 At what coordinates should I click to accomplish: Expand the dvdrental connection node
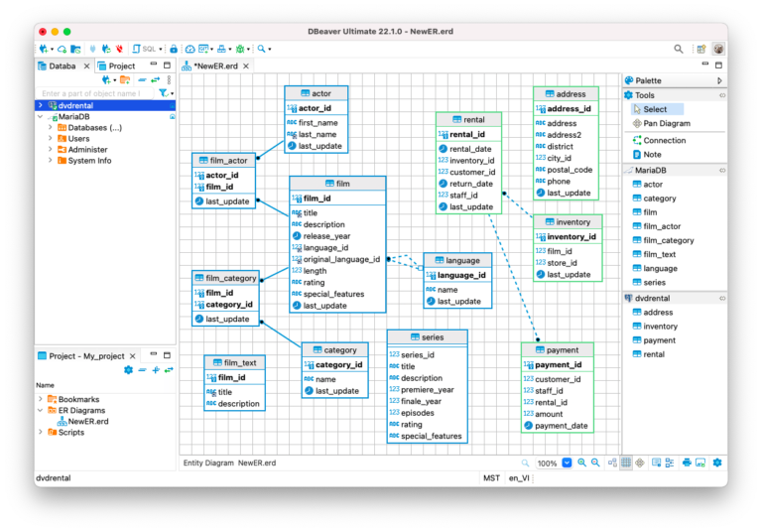41,105
